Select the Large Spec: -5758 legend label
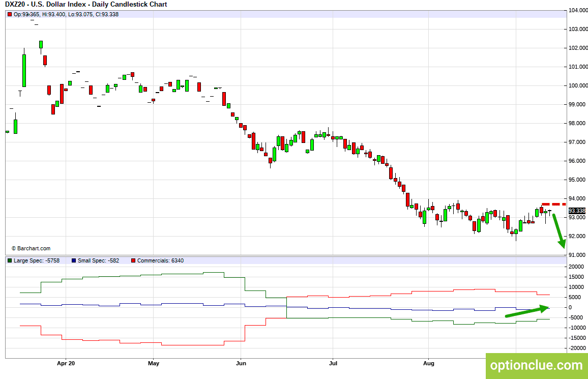The width and height of the screenshot is (588, 379). (37, 260)
